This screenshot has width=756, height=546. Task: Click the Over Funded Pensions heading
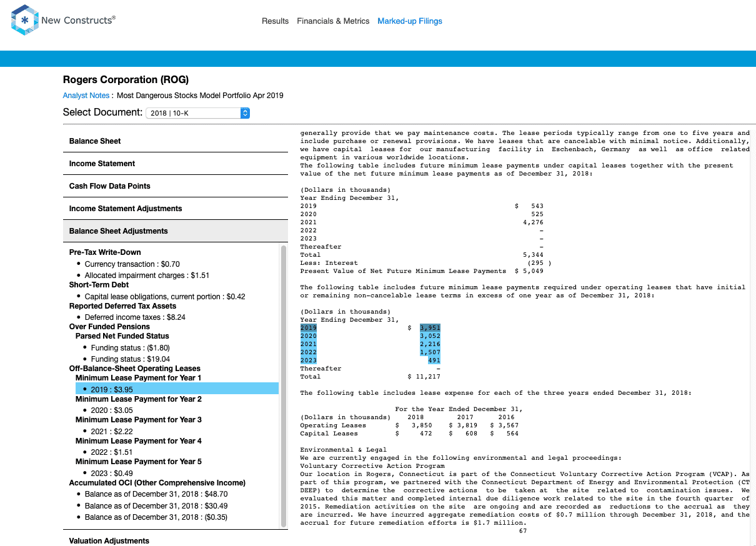109,327
